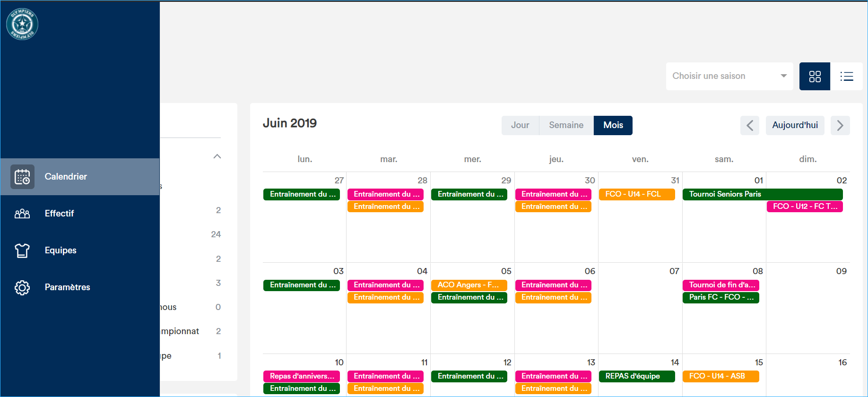Click the Aujourd'hui button
Image resolution: width=868 pixels, height=397 pixels.
click(795, 125)
